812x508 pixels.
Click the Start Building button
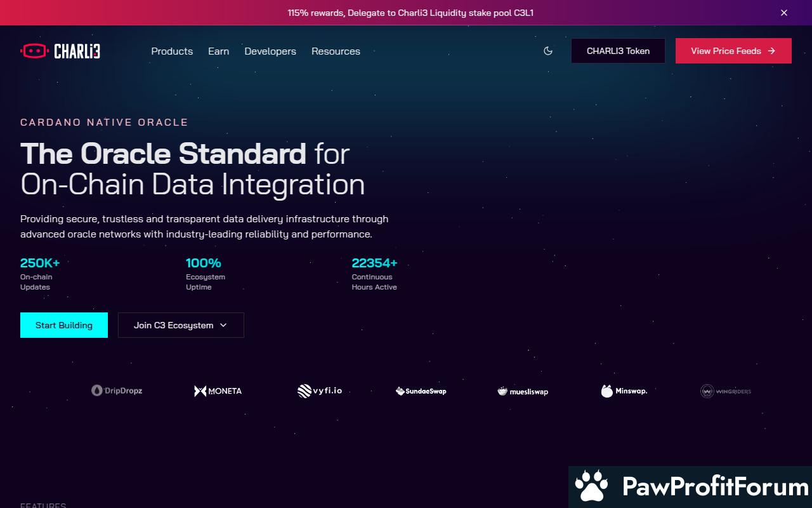(x=64, y=325)
